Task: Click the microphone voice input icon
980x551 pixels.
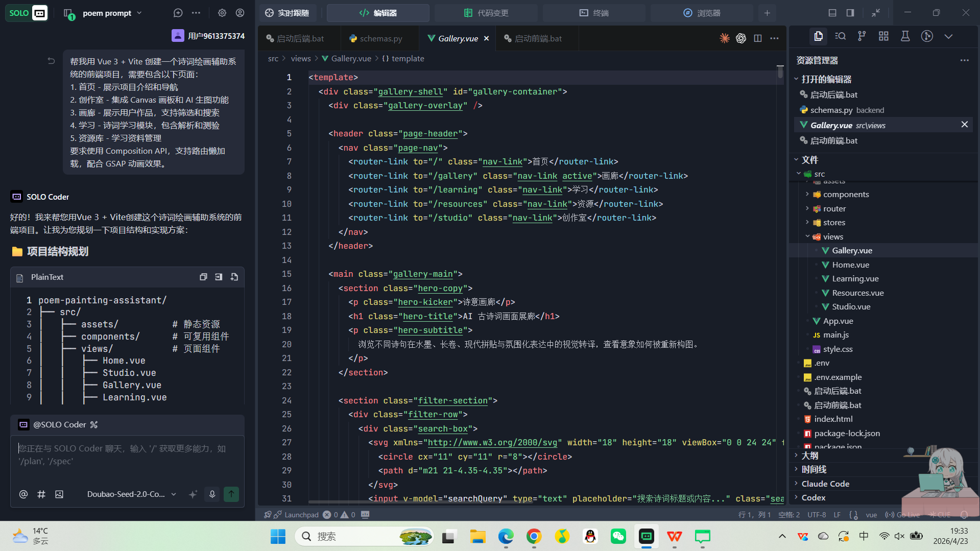Action: point(212,494)
